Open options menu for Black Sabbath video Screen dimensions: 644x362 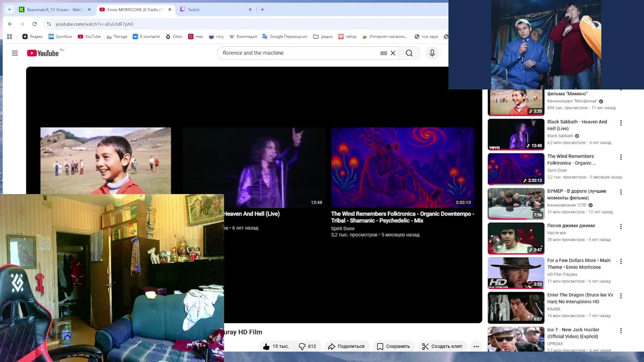click(621, 123)
